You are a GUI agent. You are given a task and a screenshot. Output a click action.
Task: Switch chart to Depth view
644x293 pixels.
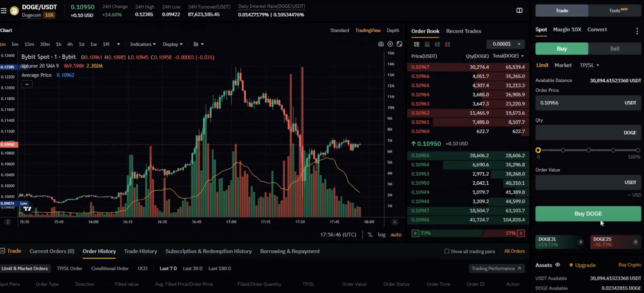(393, 30)
